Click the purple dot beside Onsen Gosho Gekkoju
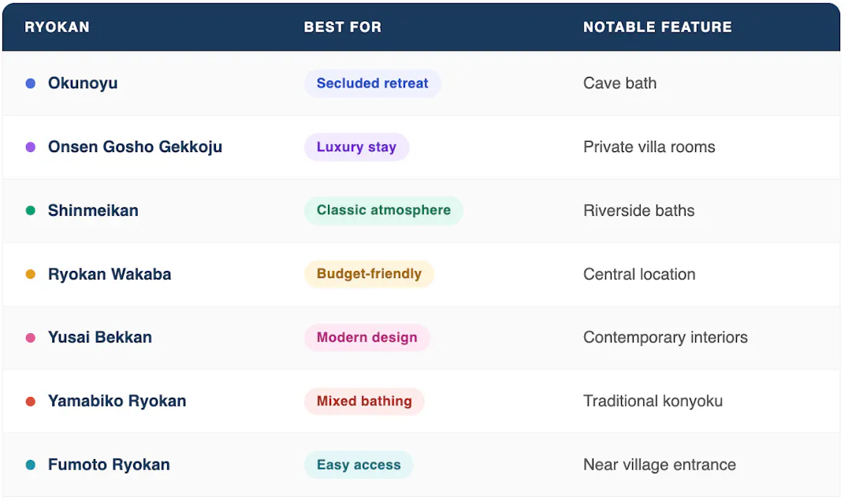Screen dimensions: 852x504 click(x=31, y=147)
